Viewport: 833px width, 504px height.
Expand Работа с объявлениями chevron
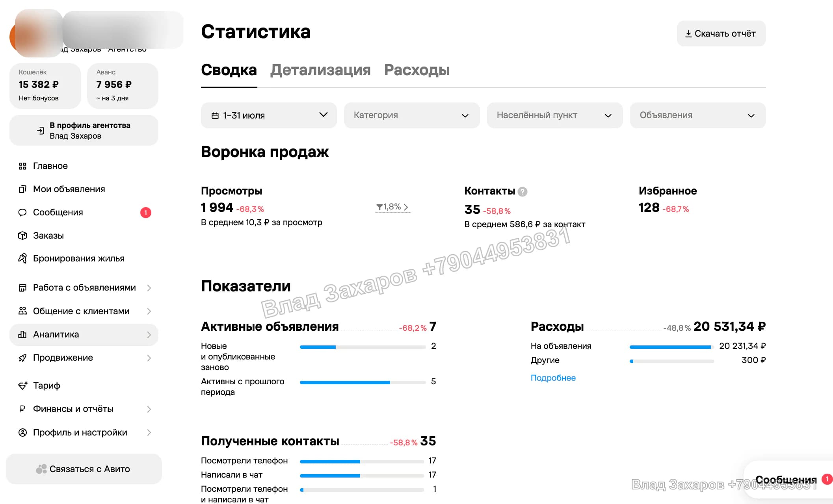pyautogui.click(x=149, y=288)
